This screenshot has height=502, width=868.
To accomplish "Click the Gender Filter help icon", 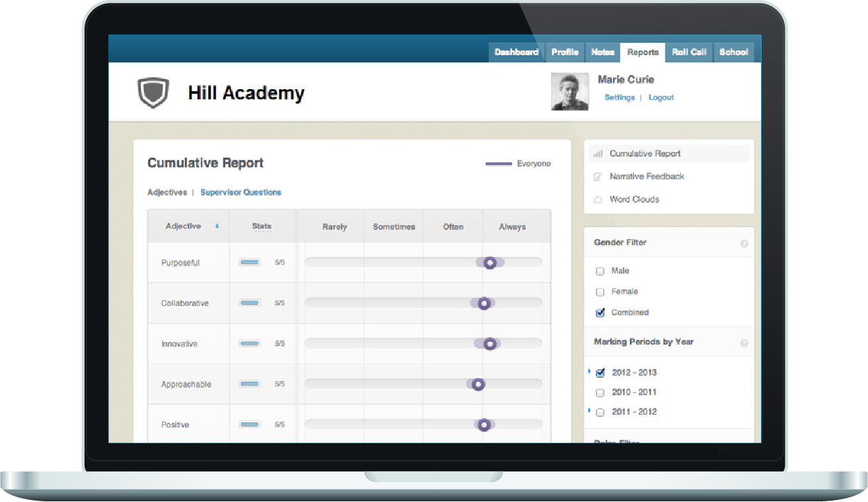I will click(744, 244).
